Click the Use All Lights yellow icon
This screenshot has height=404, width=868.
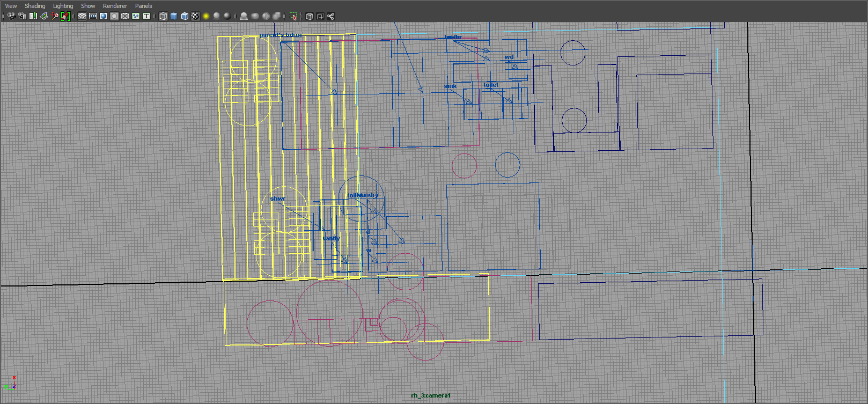pos(206,16)
